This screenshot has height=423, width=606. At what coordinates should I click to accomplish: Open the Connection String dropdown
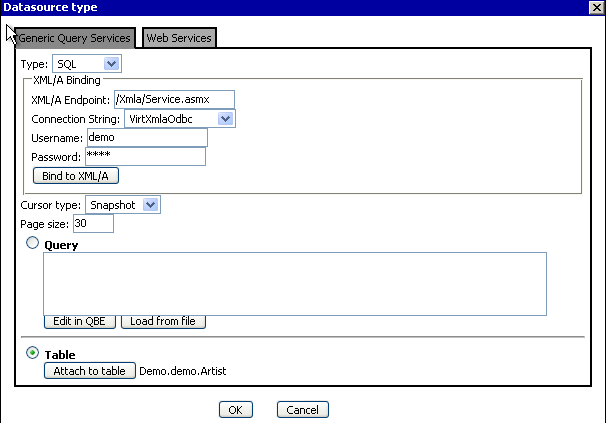[x=180, y=118]
